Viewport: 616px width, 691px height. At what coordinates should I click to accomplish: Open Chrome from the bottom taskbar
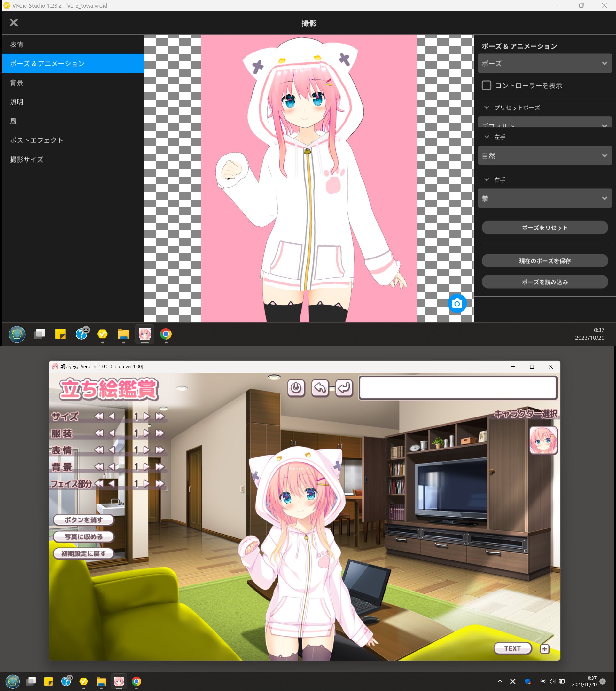tap(136, 681)
